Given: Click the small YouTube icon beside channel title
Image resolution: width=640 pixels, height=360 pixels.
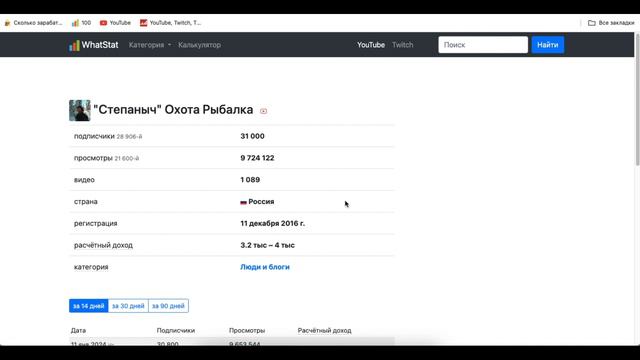Looking at the screenshot, I should click(x=264, y=111).
